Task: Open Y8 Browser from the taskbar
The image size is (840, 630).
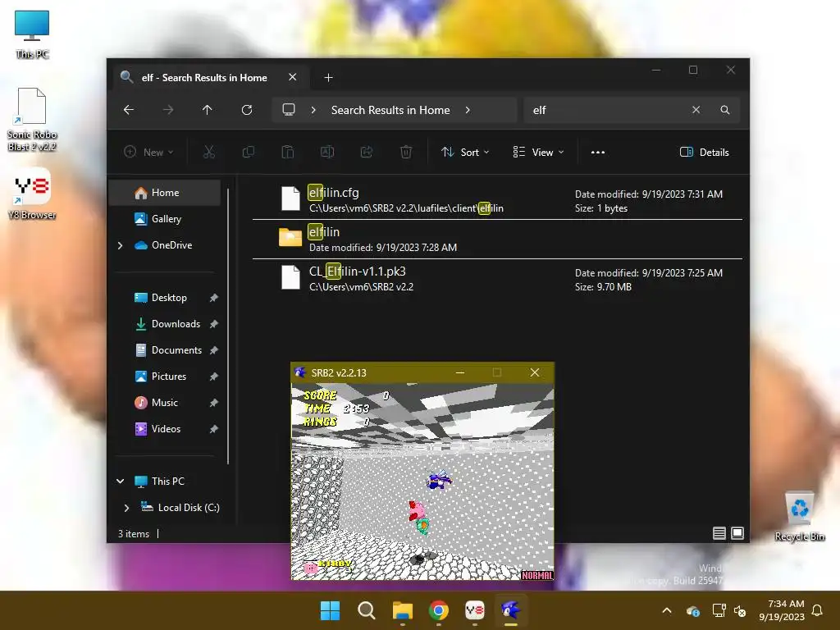Action: point(475,610)
